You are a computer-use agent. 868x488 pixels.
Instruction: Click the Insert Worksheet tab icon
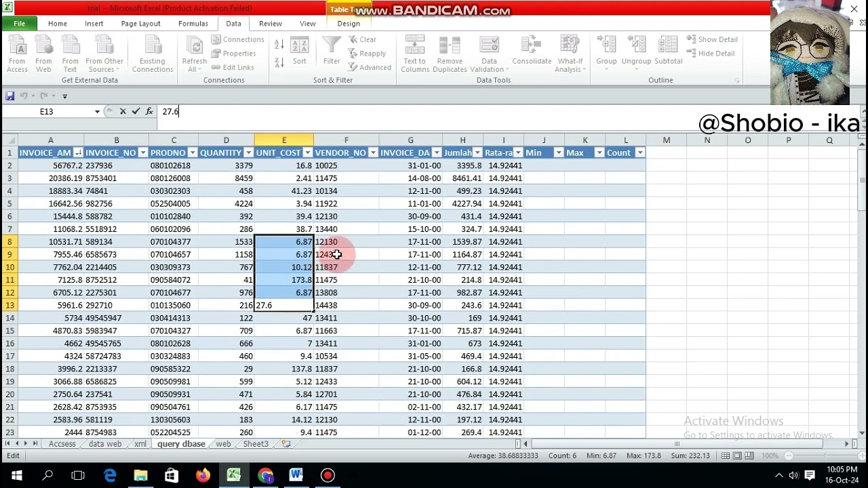click(286, 444)
